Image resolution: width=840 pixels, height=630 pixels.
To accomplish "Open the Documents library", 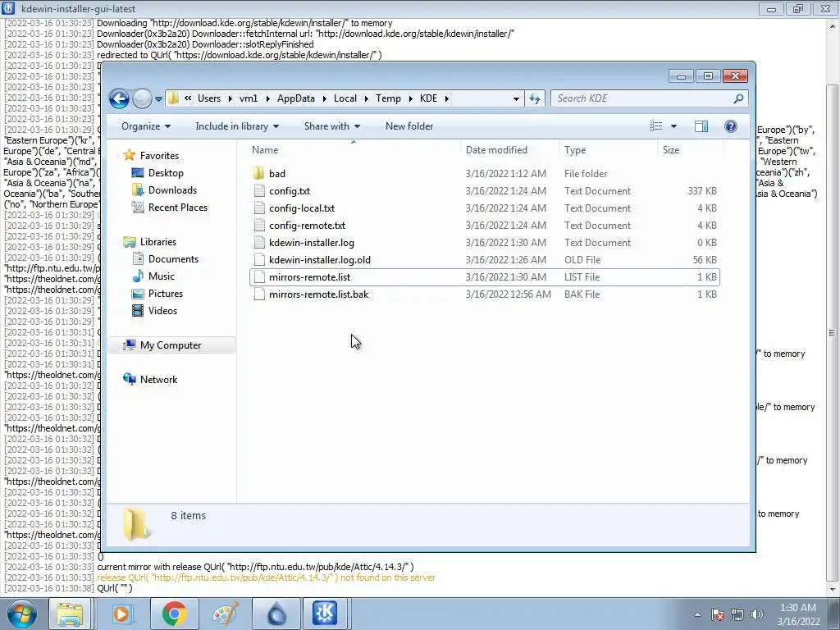I will coord(173,258).
